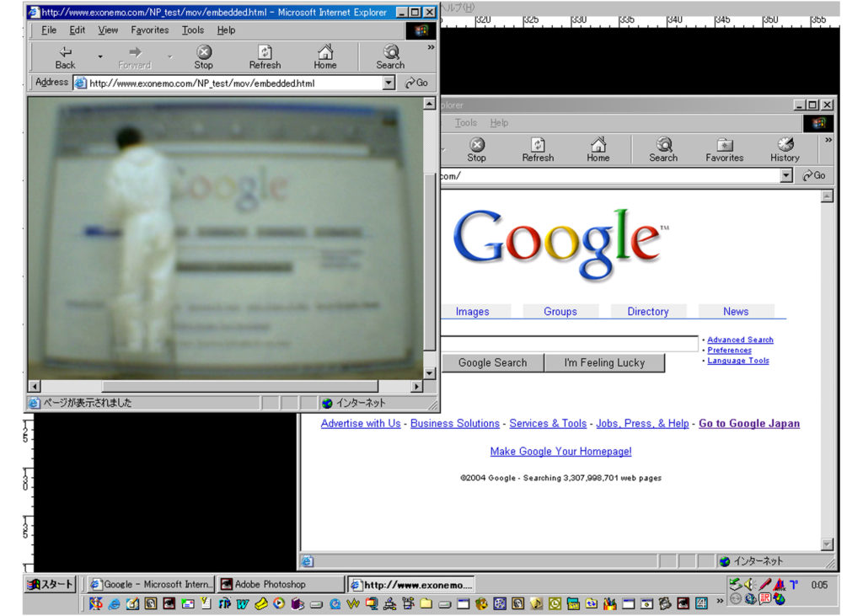Open Help menu in exonemo window
The width and height of the screenshot is (863, 616).
[226, 30]
